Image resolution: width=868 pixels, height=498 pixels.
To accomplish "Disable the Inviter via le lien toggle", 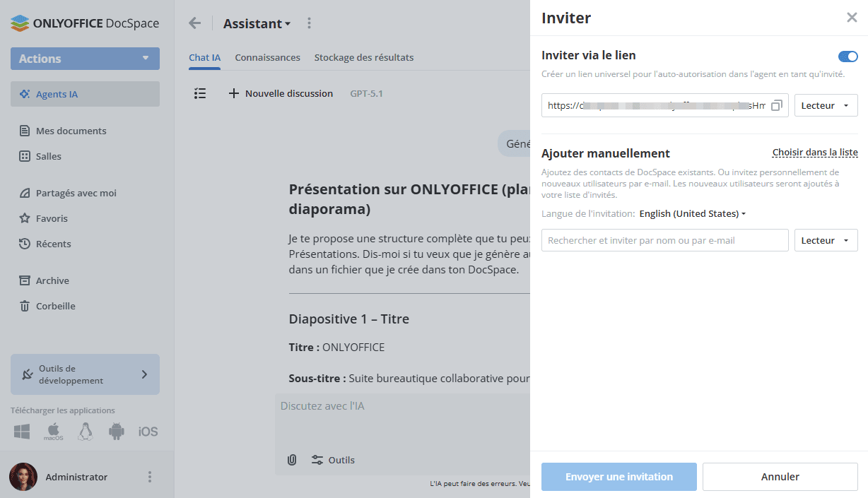I will coord(848,55).
